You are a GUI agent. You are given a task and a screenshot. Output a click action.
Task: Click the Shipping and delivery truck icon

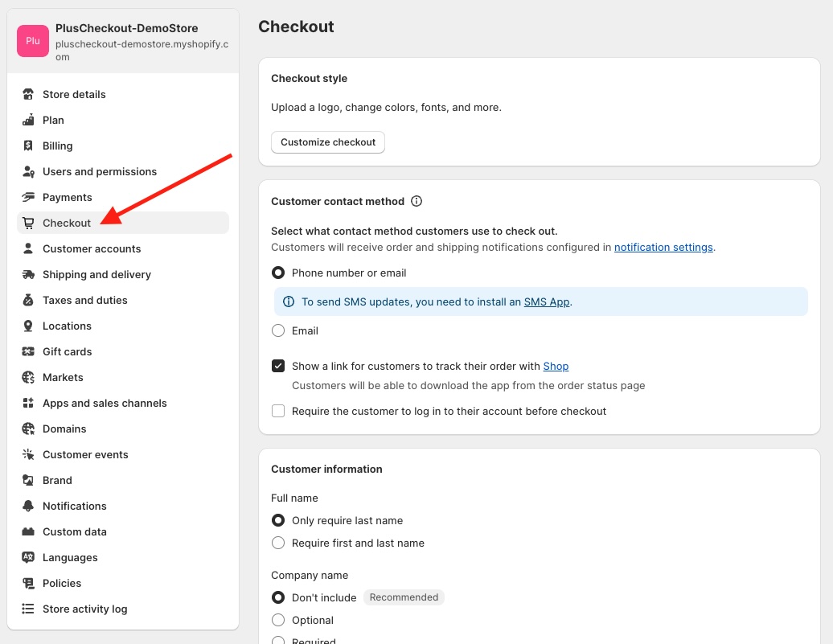coord(29,274)
